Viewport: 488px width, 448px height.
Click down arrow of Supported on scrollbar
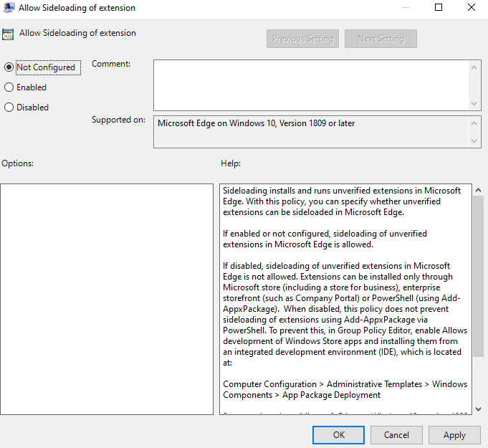pyautogui.click(x=474, y=141)
